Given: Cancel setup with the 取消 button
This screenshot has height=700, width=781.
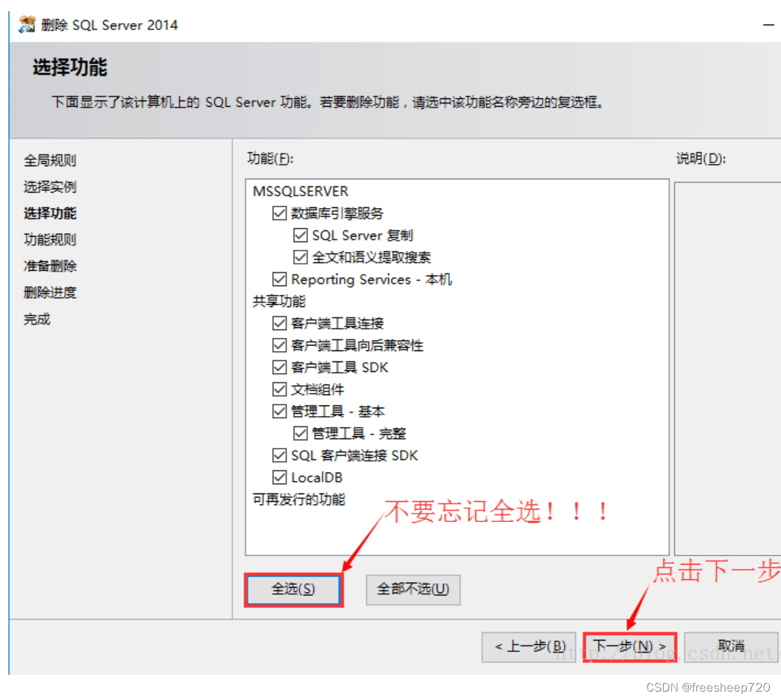Looking at the screenshot, I should pyautogui.click(x=731, y=647).
